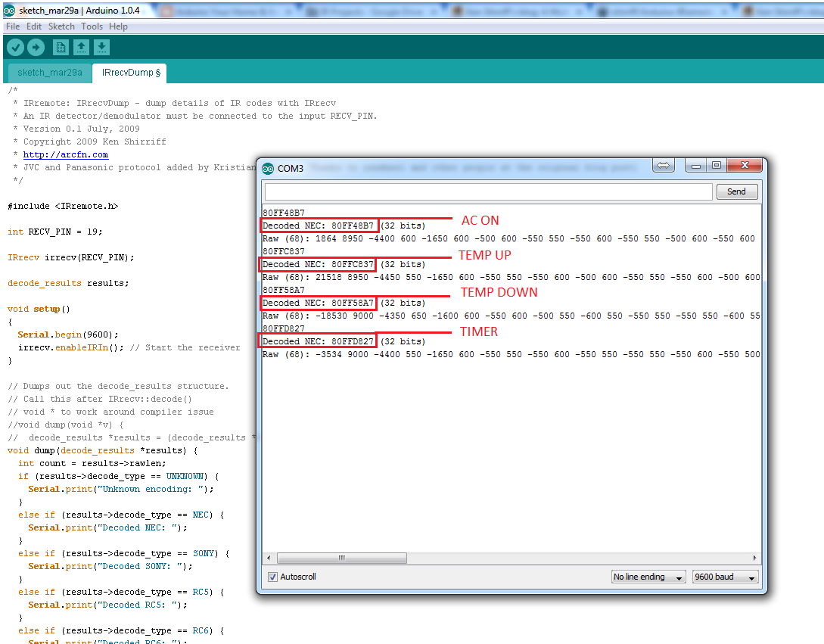Close the COM3 serial monitor window
Image resolution: width=824 pixels, height=644 pixels.
point(744,166)
